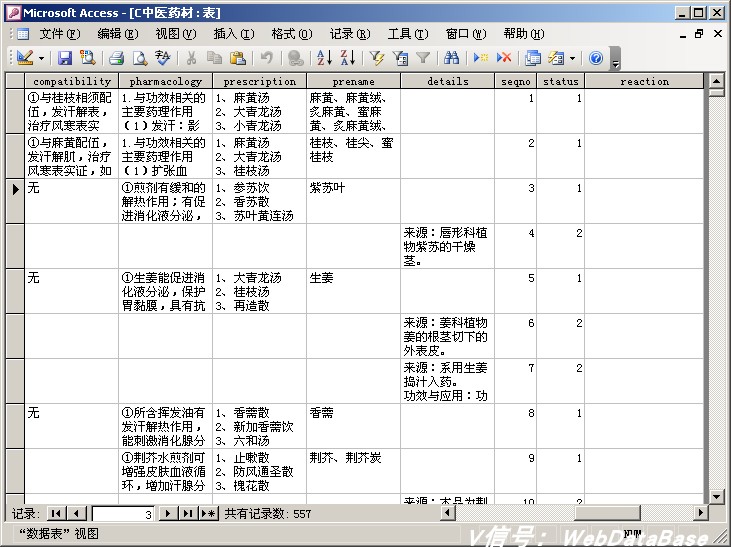Image resolution: width=731 pixels, height=547 pixels.
Task: Select the compatibility column header
Action: click(x=72, y=81)
